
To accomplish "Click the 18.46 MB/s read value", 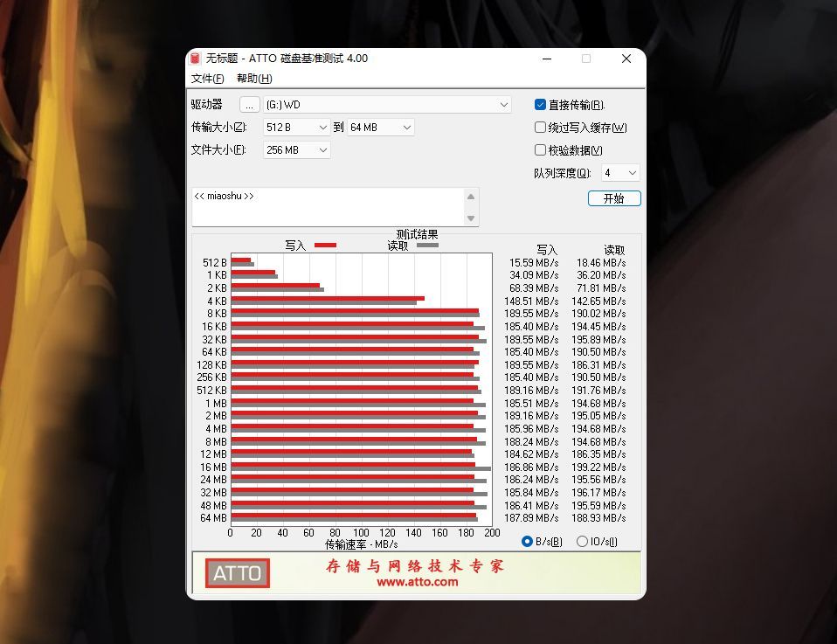I will (601, 263).
